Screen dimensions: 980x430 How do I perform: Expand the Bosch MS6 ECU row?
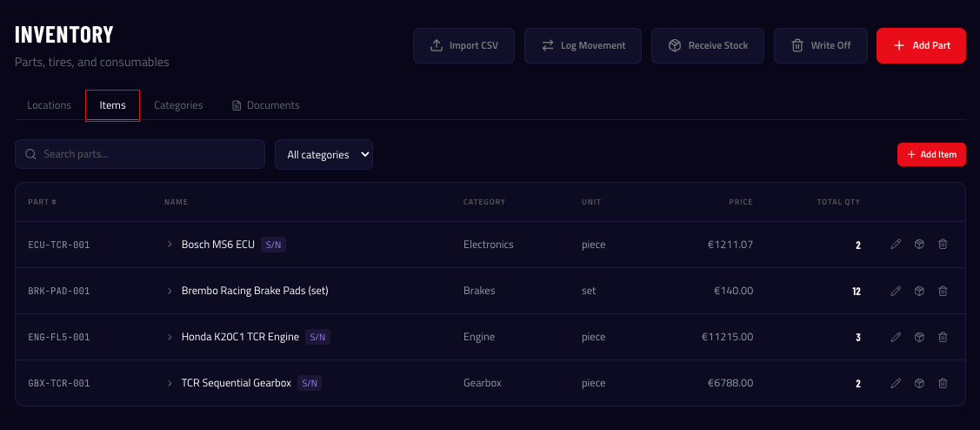click(x=170, y=245)
